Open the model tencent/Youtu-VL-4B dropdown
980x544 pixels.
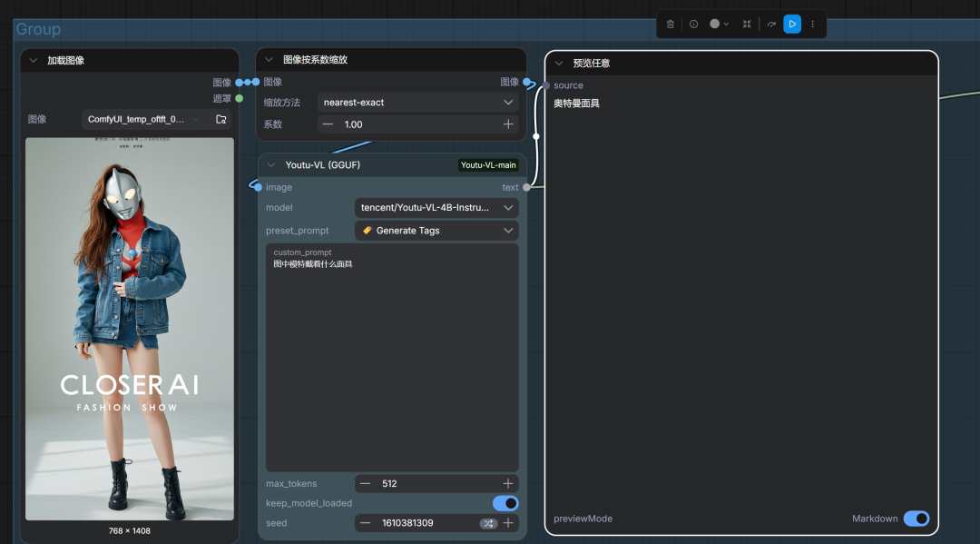(x=436, y=208)
